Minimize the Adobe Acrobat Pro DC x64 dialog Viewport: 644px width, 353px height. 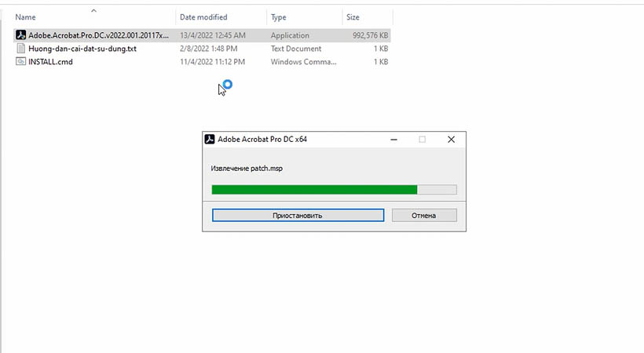coord(393,140)
